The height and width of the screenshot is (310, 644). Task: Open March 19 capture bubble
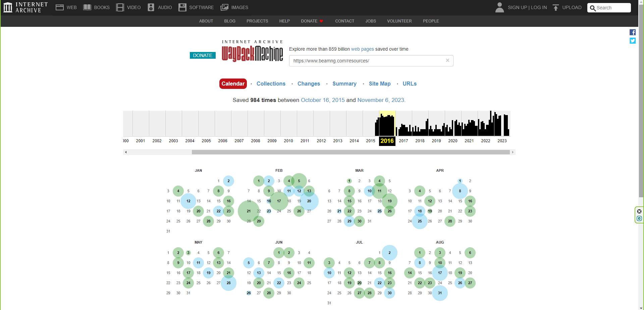[389, 201]
